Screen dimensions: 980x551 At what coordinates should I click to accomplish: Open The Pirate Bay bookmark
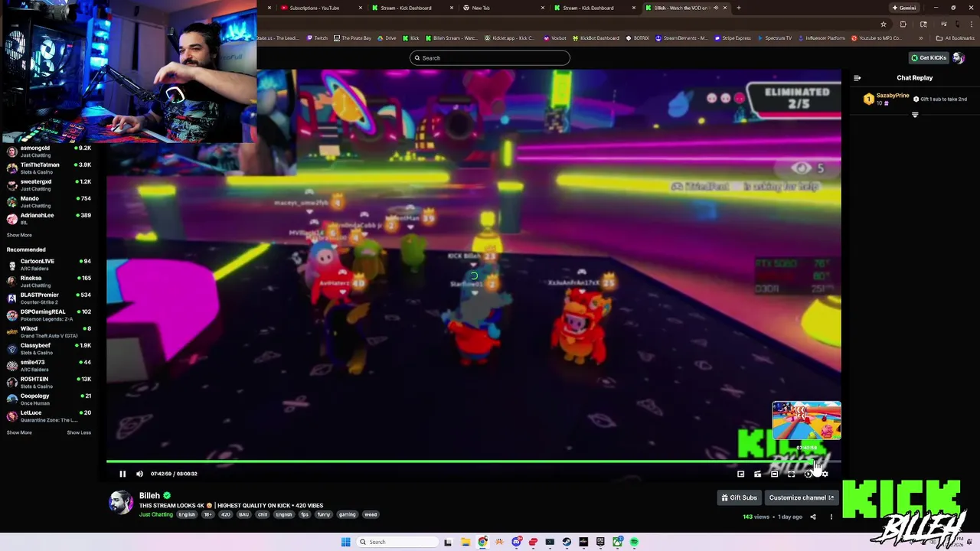point(352,37)
